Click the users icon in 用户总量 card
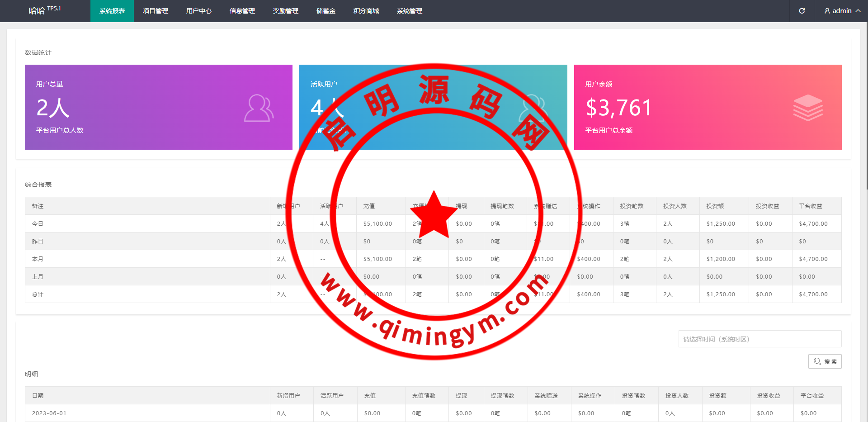Screen dimensions: 868x422 tap(259, 108)
